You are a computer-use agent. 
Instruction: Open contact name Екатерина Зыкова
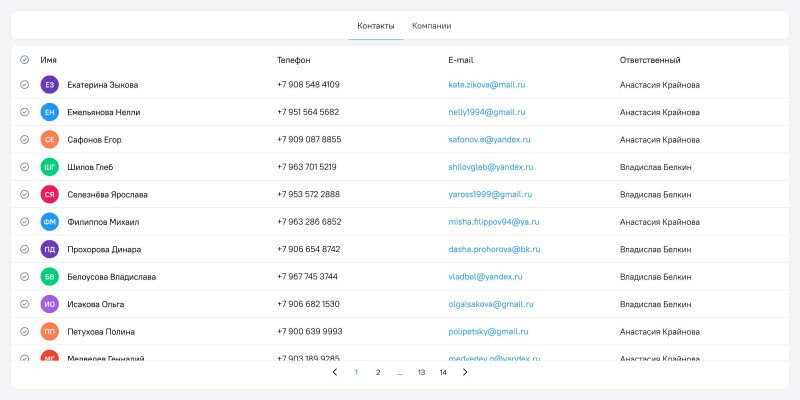tap(103, 85)
